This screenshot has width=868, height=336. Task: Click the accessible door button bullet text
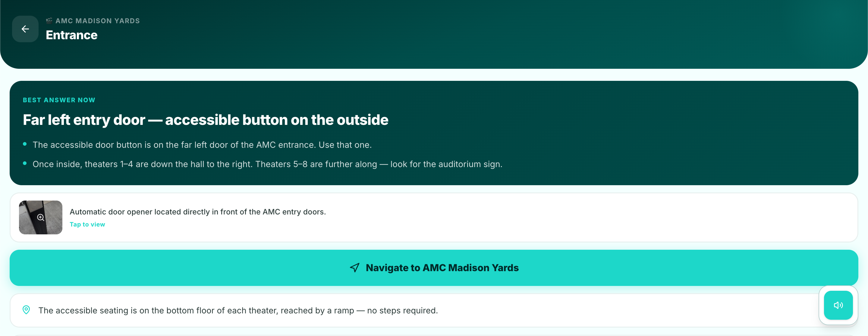(202, 145)
